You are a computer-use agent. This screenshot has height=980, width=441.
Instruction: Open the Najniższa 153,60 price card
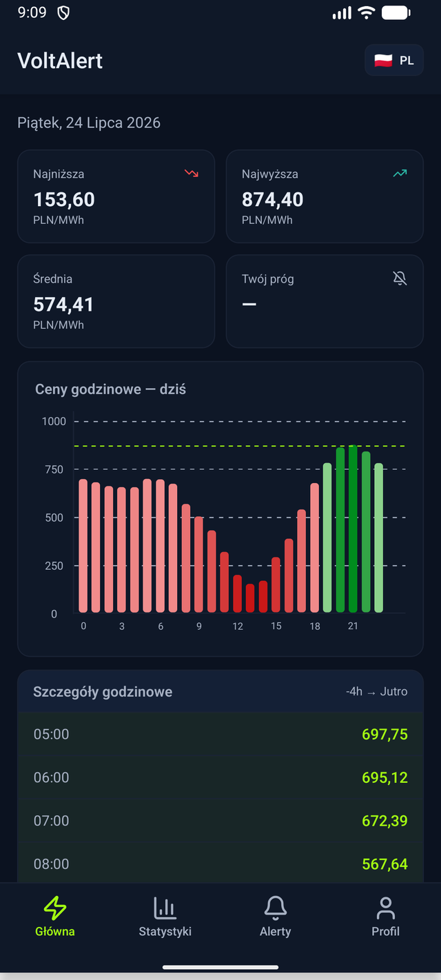point(116,196)
